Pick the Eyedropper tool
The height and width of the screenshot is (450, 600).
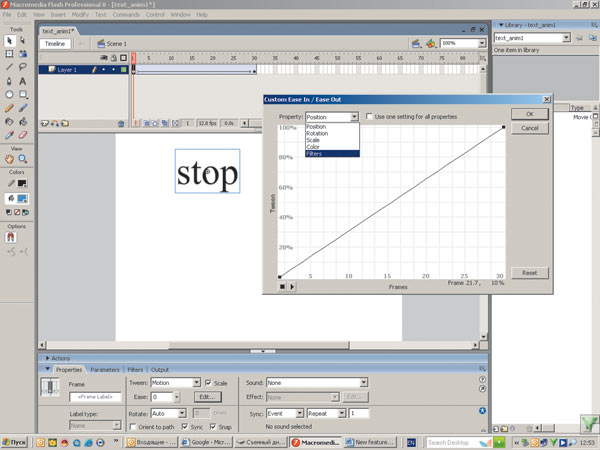(10, 135)
